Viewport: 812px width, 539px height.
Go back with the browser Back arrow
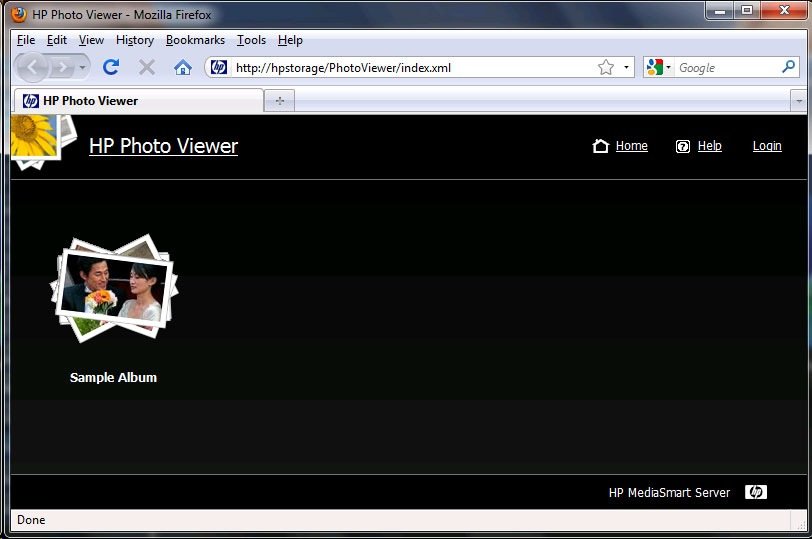point(32,67)
